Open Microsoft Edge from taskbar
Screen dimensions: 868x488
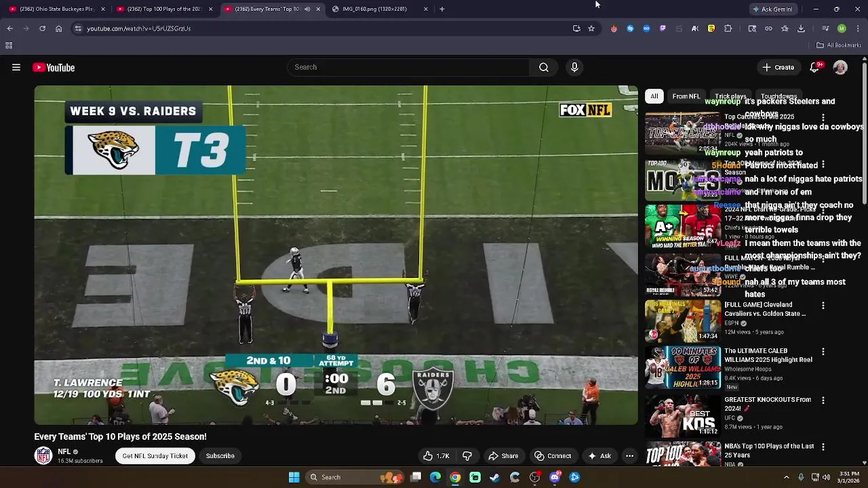[435, 477]
